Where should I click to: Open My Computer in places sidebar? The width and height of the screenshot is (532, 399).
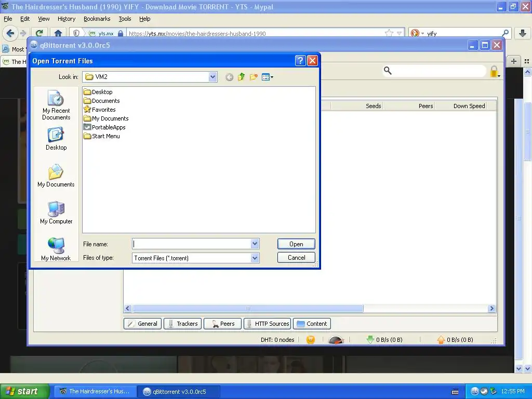click(56, 212)
